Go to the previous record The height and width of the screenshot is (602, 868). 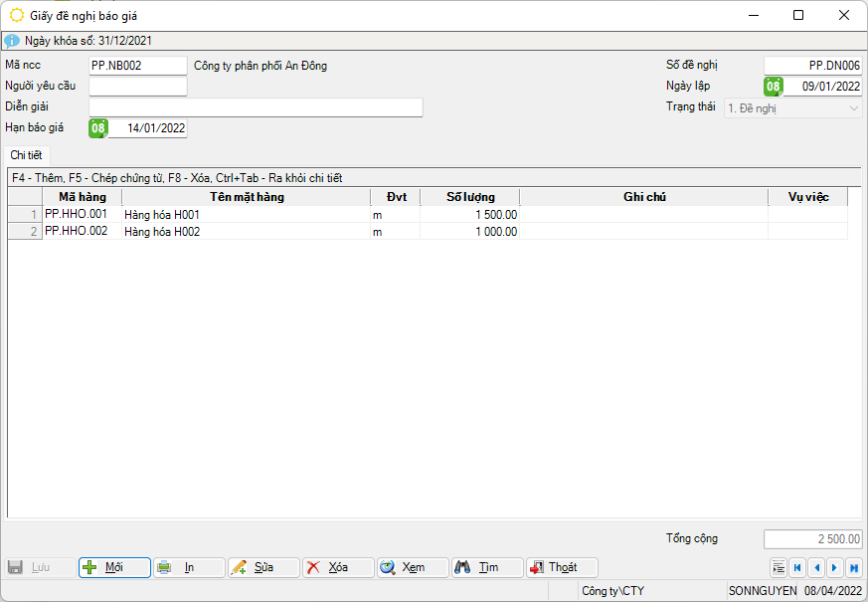816,568
